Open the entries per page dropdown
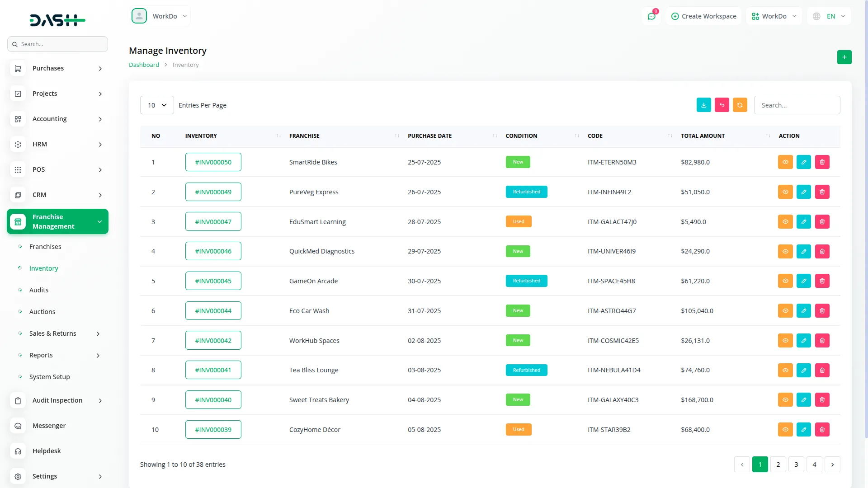The height and width of the screenshot is (488, 868). click(x=157, y=105)
